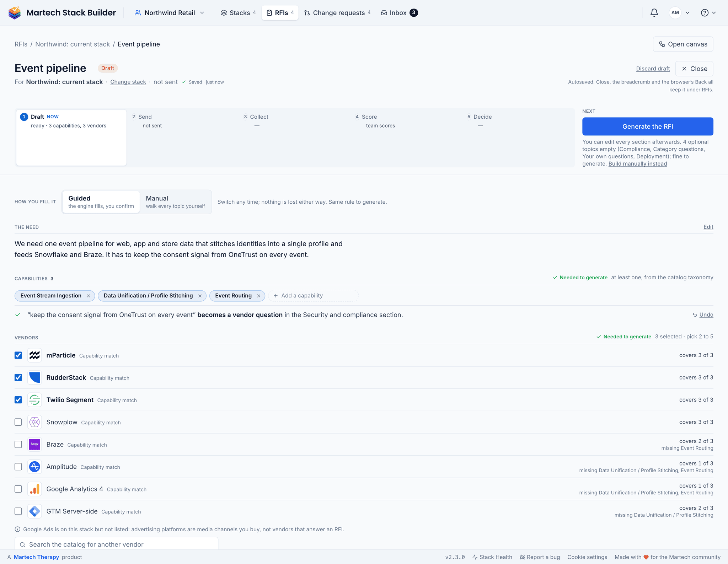Screen dimensions: 728x564
Task: Uncheck the Twilio Segment vendor checkbox
Action: (18, 400)
